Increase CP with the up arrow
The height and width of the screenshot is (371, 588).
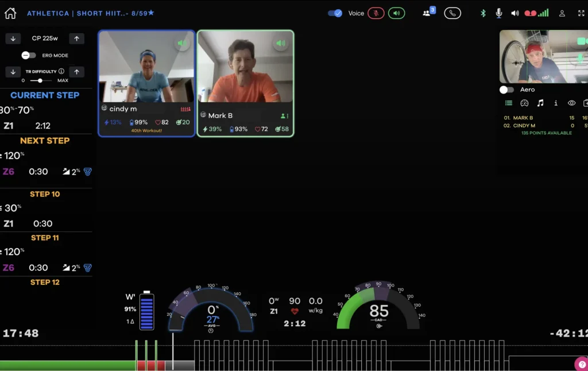coord(76,38)
